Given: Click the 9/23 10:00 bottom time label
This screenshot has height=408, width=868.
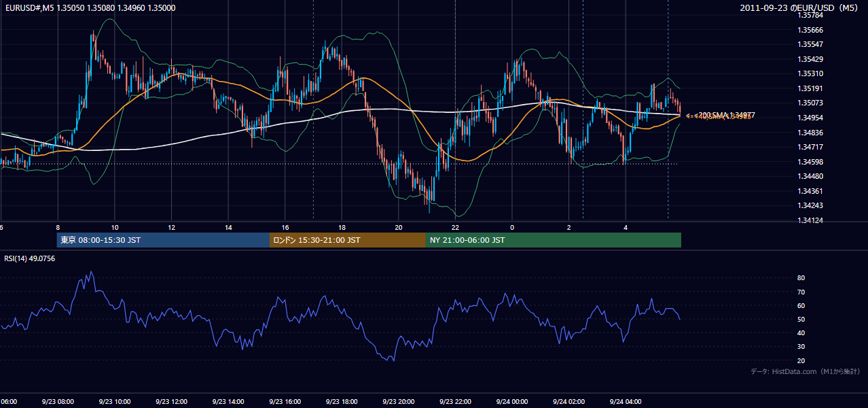Looking at the screenshot, I should click(114, 402).
